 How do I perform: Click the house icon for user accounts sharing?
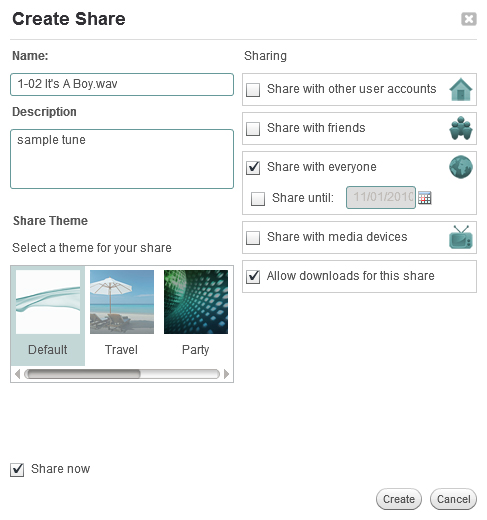461,89
